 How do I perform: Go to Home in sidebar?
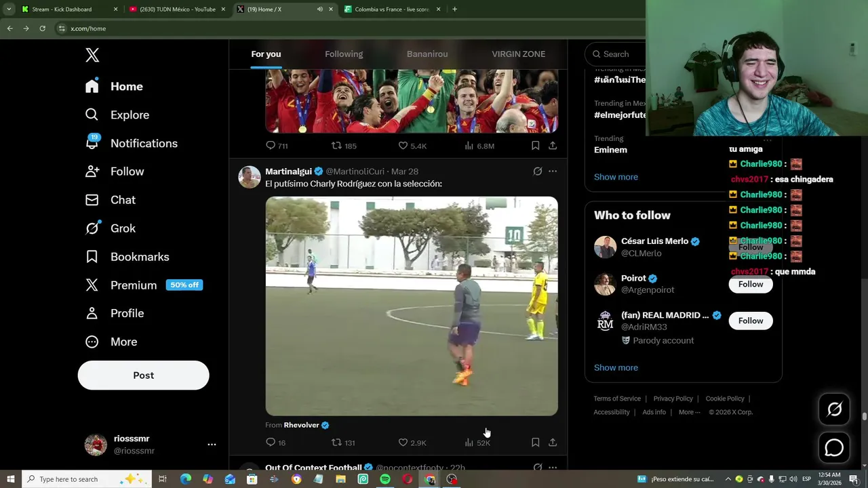click(114, 86)
